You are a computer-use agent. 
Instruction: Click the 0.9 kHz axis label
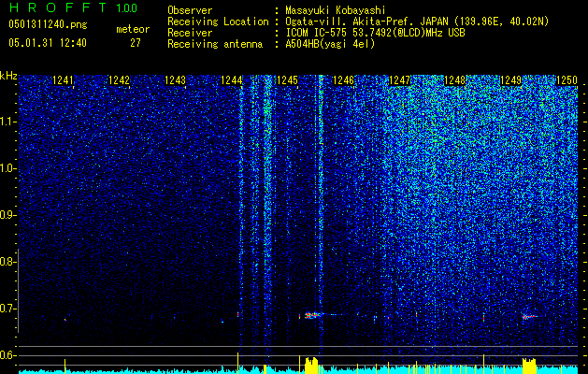pyautogui.click(x=7, y=215)
